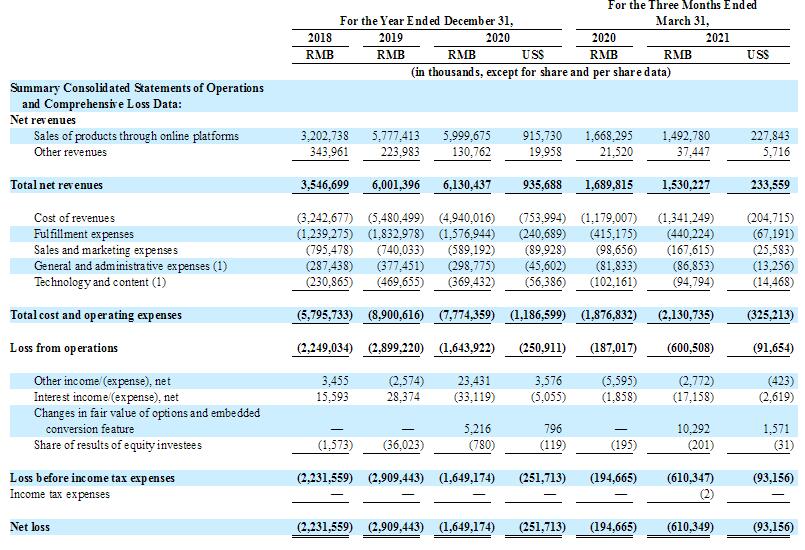Click the 2021 column header
This screenshot has width=805, height=550.
pos(717,38)
